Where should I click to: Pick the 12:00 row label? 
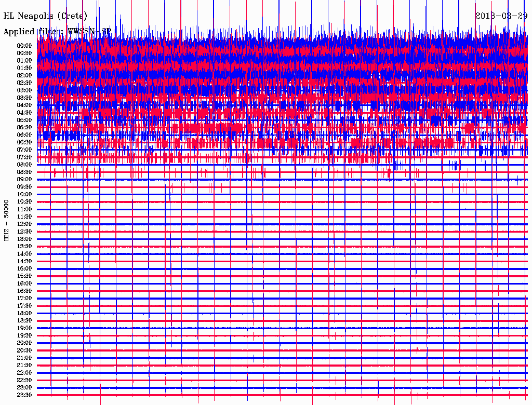pyautogui.click(x=24, y=224)
